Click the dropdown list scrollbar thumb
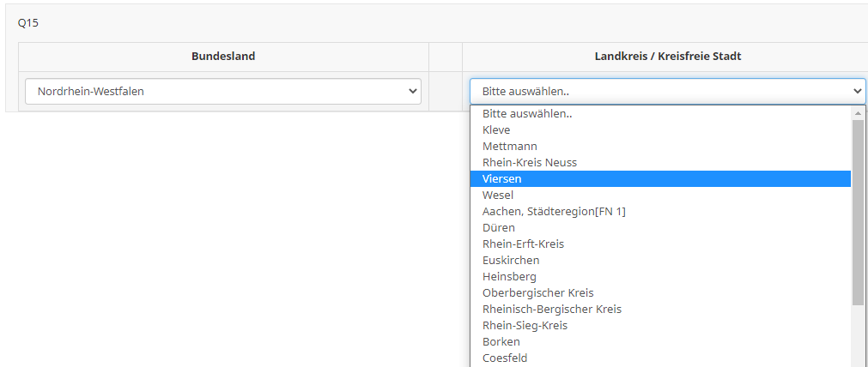This screenshot has height=367, width=868. tap(858, 213)
